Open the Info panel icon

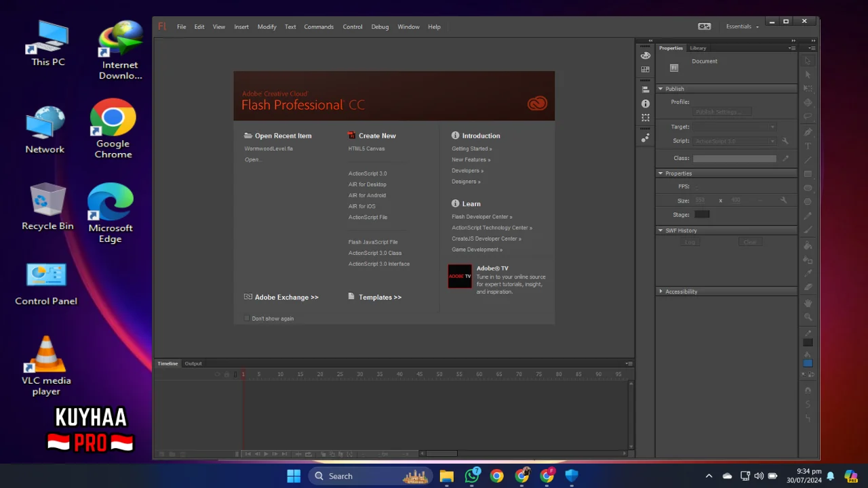[645, 104]
